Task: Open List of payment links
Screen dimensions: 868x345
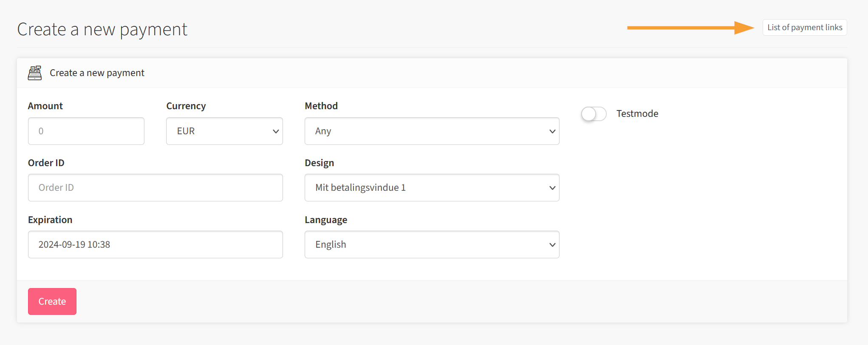Action: coord(804,28)
